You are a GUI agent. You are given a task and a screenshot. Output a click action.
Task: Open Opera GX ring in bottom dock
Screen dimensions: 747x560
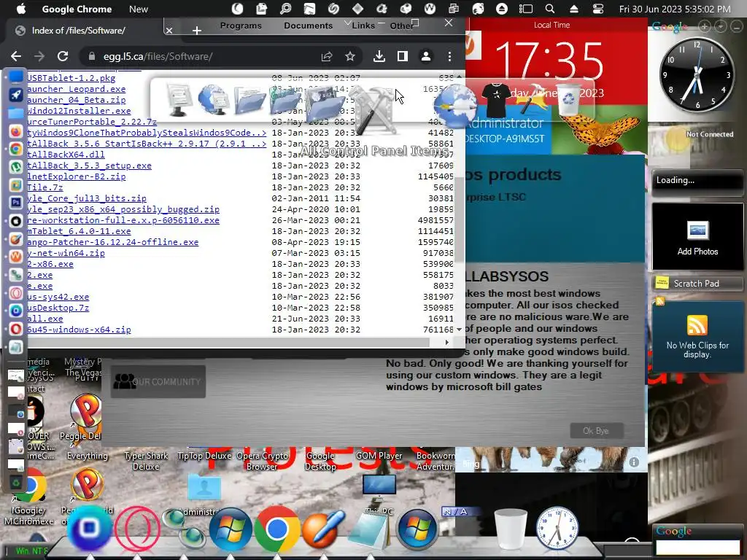138,529
